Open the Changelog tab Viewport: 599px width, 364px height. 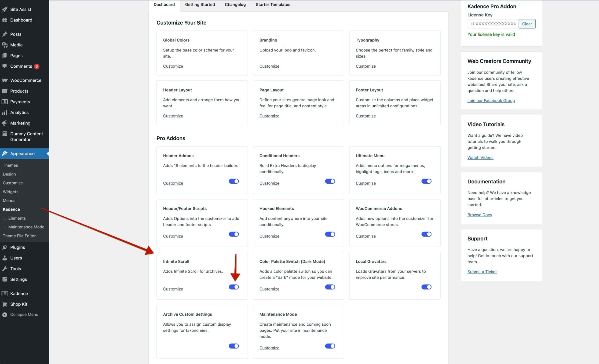pyautogui.click(x=235, y=4)
